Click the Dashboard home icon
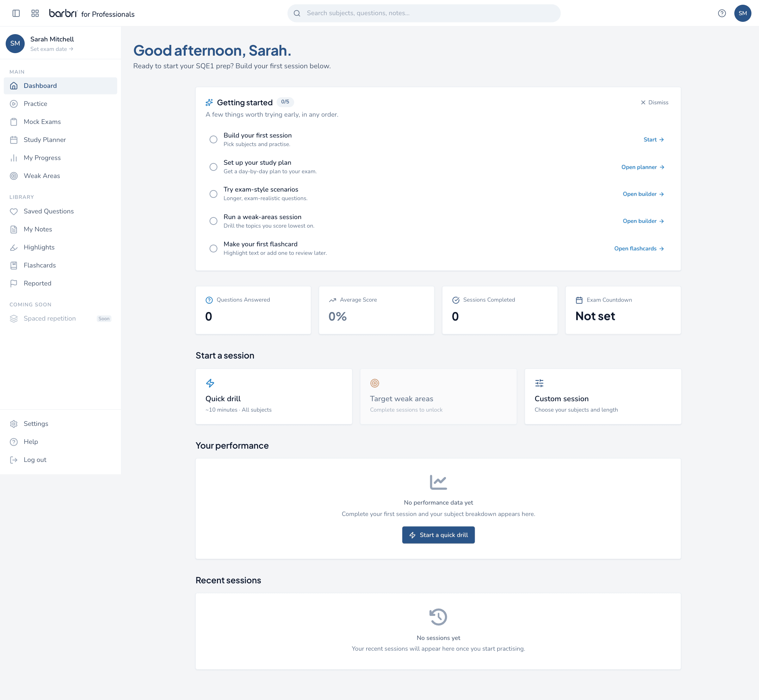759x700 pixels. 14,86
